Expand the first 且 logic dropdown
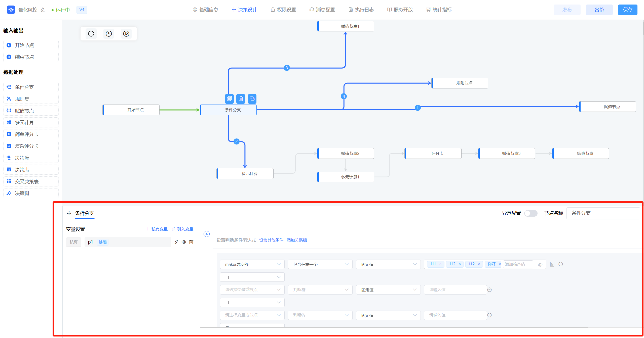This screenshot has height=338, width=644. 252,277
